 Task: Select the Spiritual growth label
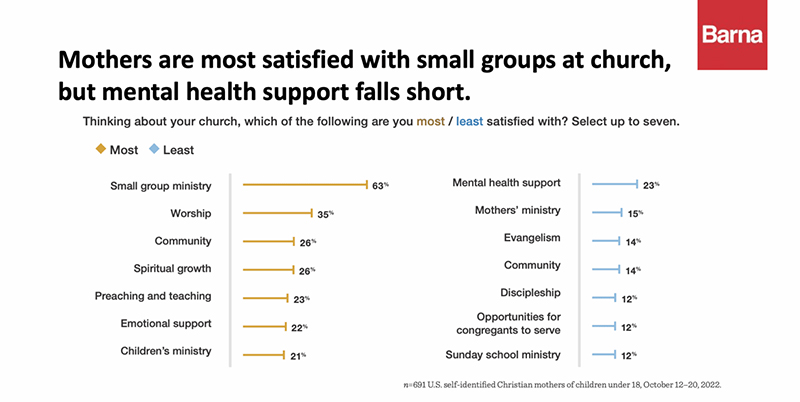(x=172, y=269)
